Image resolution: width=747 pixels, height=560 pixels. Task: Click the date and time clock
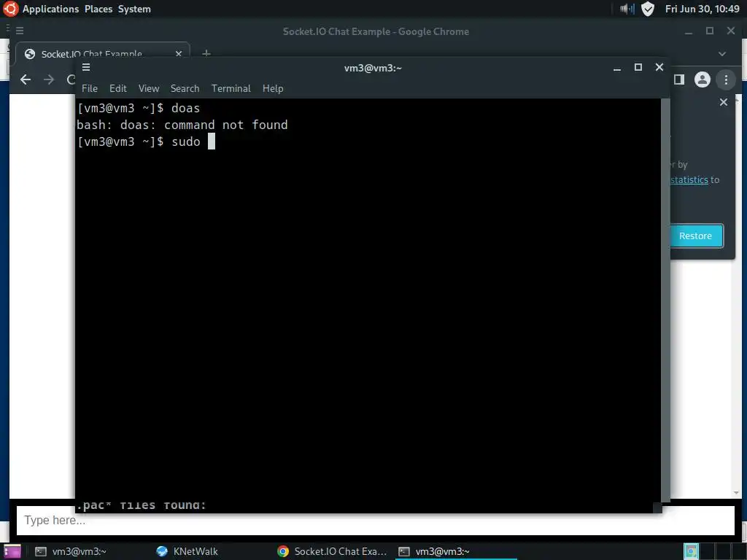[703, 9]
